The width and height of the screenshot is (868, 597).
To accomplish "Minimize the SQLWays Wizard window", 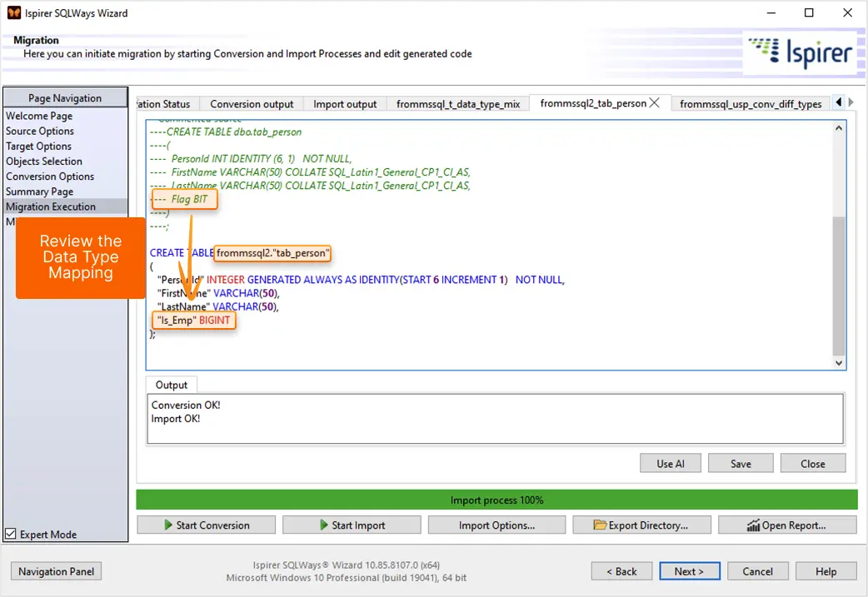I will (771, 12).
